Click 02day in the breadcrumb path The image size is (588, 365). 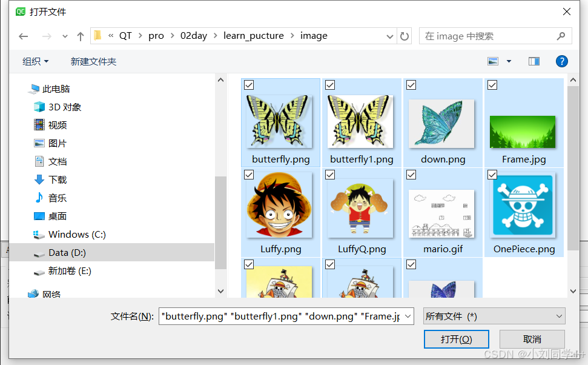[x=194, y=36]
